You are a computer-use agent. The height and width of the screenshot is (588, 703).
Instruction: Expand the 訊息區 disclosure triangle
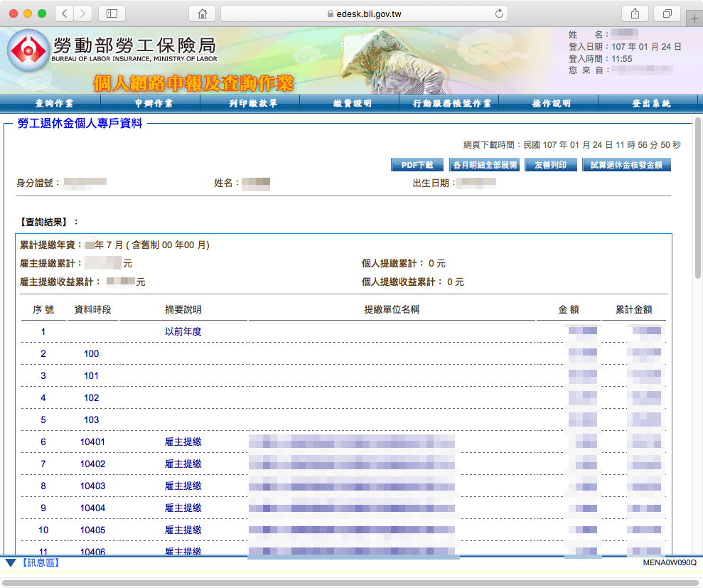click(9, 562)
